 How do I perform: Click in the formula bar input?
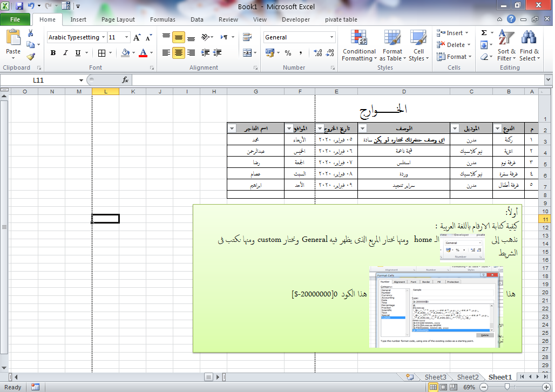(x=338, y=80)
